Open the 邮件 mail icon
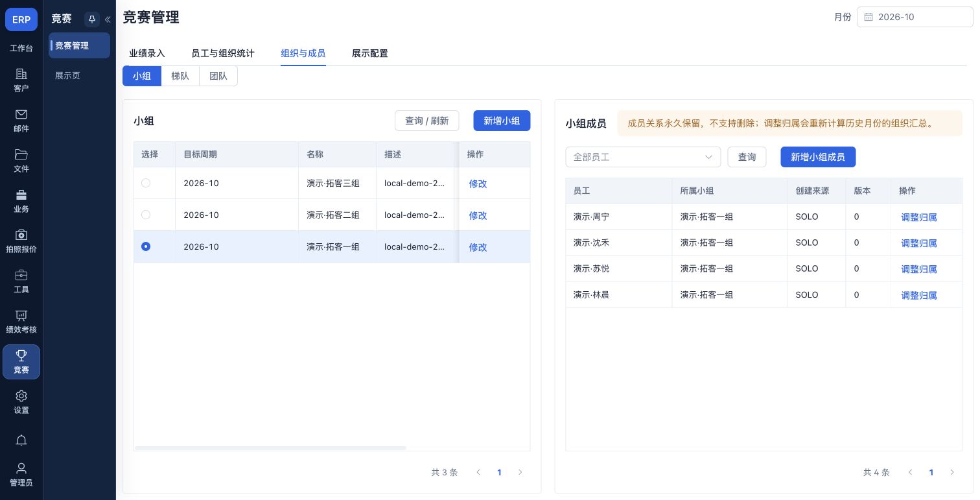 (x=21, y=114)
